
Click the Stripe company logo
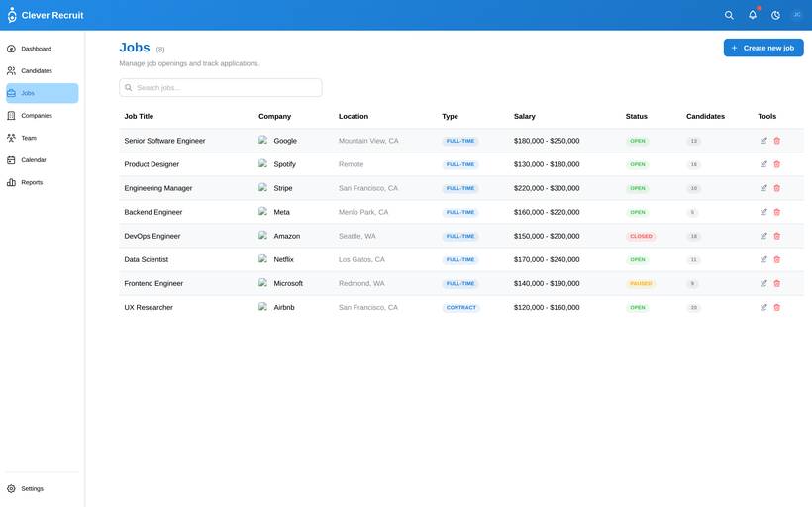click(263, 187)
